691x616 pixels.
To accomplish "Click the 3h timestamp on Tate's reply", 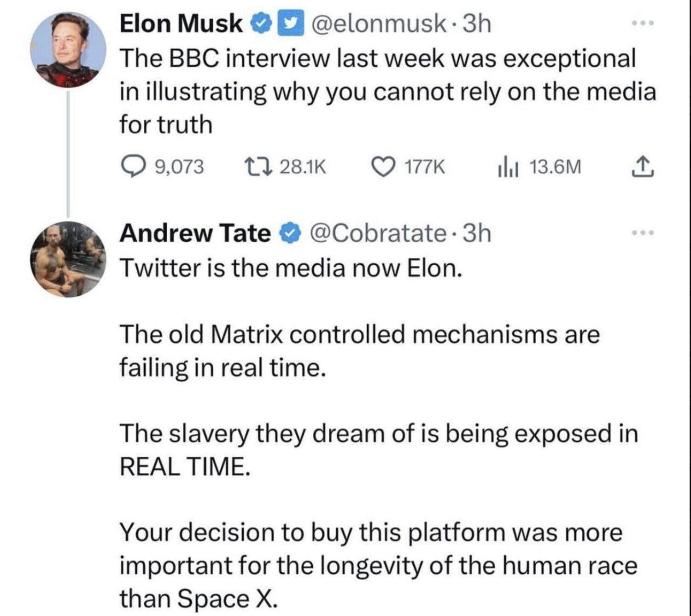I will click(477, 233).
